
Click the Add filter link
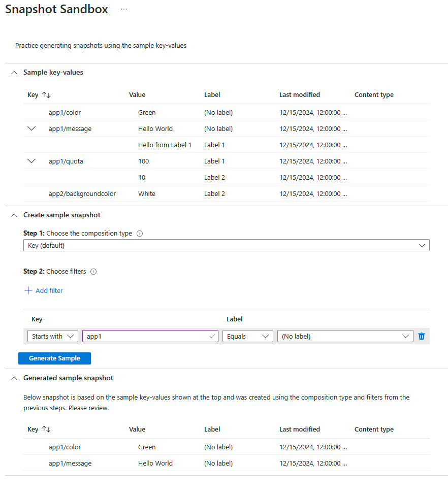(x=49, y=291)
